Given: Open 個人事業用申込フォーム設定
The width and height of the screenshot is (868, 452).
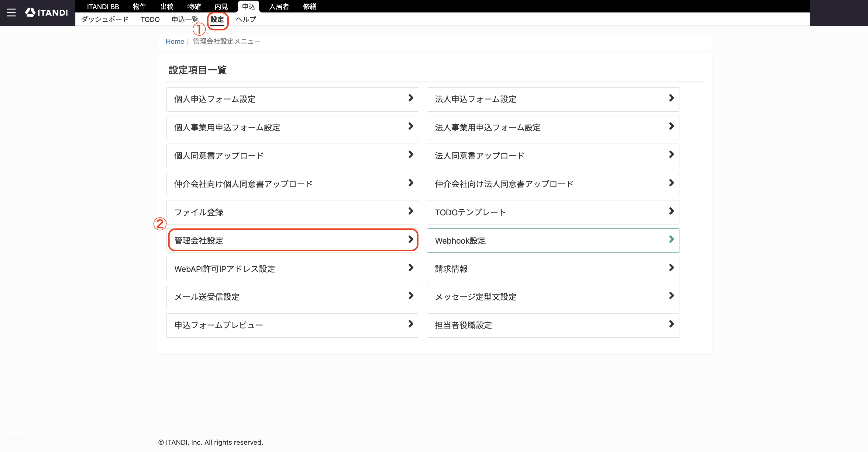Looking at the screenshot, I should (292, 127).
